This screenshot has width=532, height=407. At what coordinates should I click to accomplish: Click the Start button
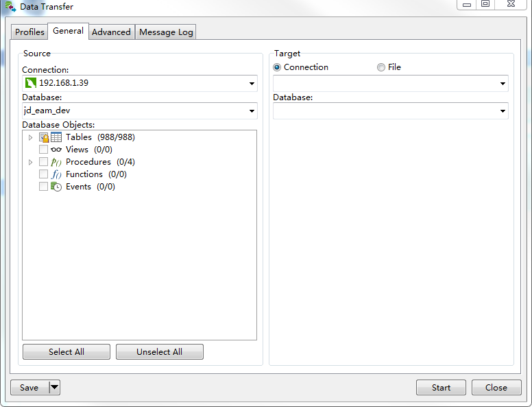pos(441,387)
